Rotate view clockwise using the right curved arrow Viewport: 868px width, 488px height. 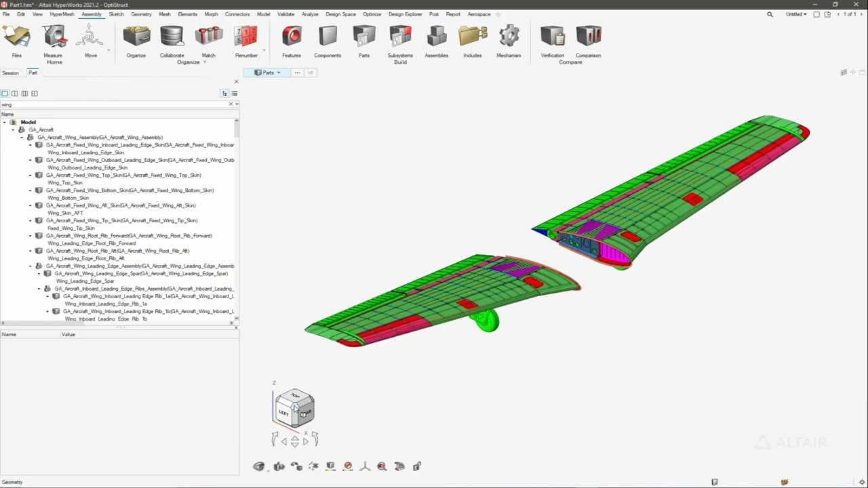click(x=315, y=439)
